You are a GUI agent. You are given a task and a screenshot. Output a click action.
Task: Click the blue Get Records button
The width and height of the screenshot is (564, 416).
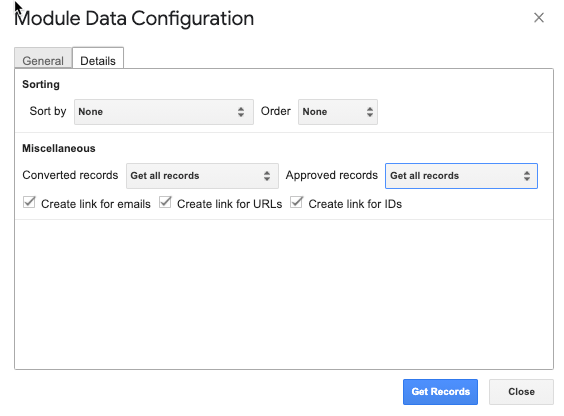pos(440,392)
